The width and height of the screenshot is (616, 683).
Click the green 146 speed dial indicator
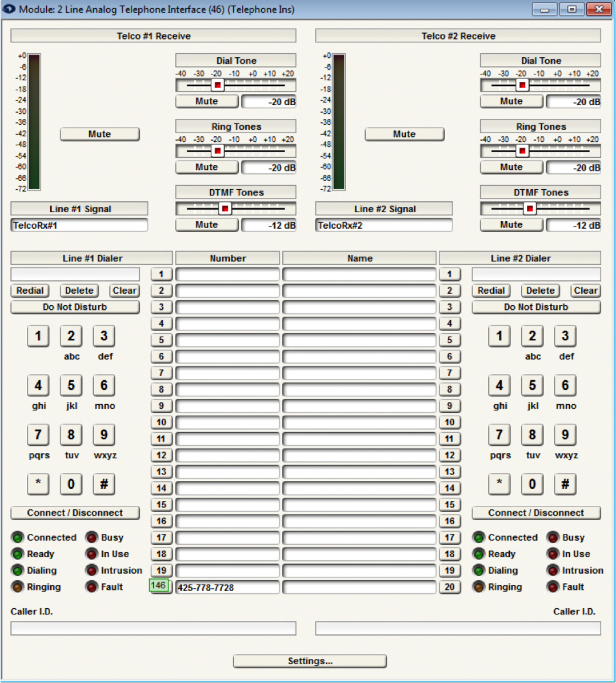[x=159, y=586]
